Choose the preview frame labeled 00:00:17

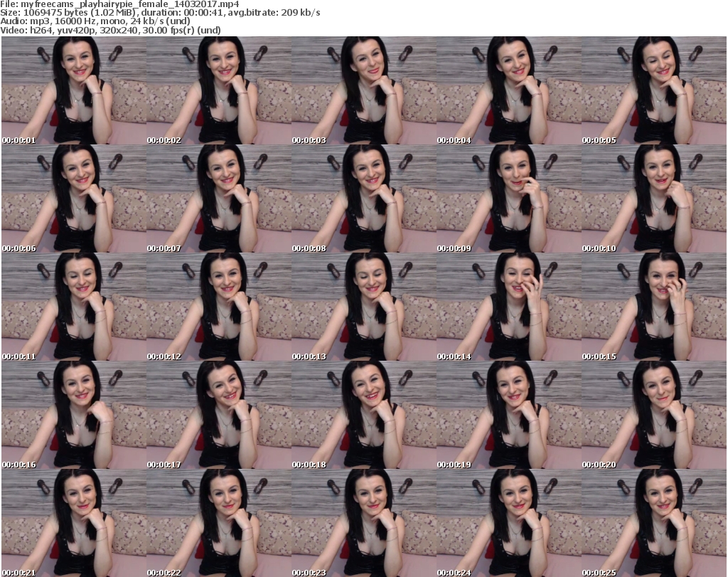[x=219, y=415]
